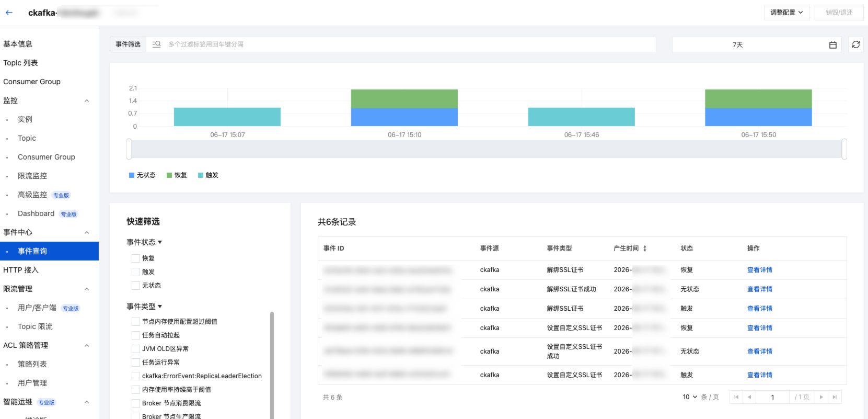This screenshot has width=868, height=419.
Task: Click the chart range slider track
Action: (x=487, y=149)
